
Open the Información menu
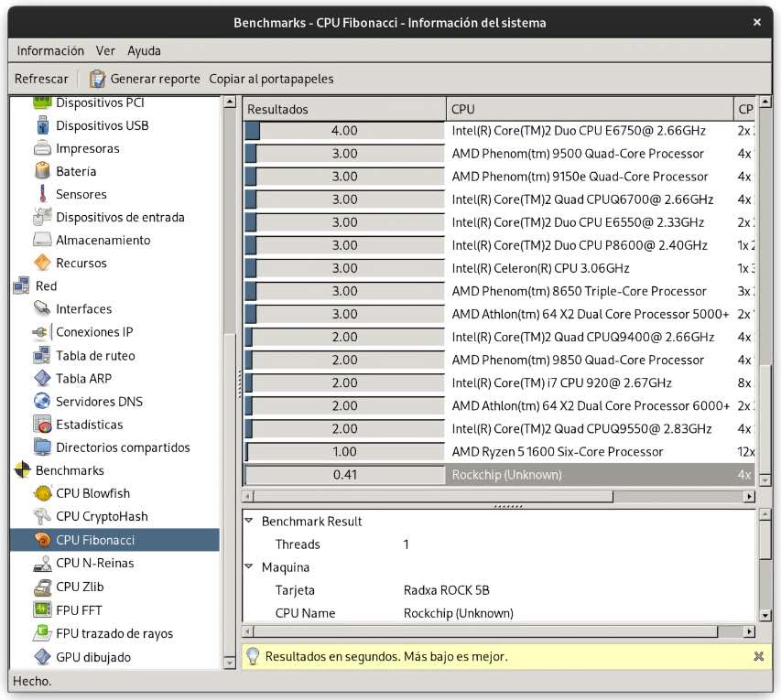[x=50, y=50]
